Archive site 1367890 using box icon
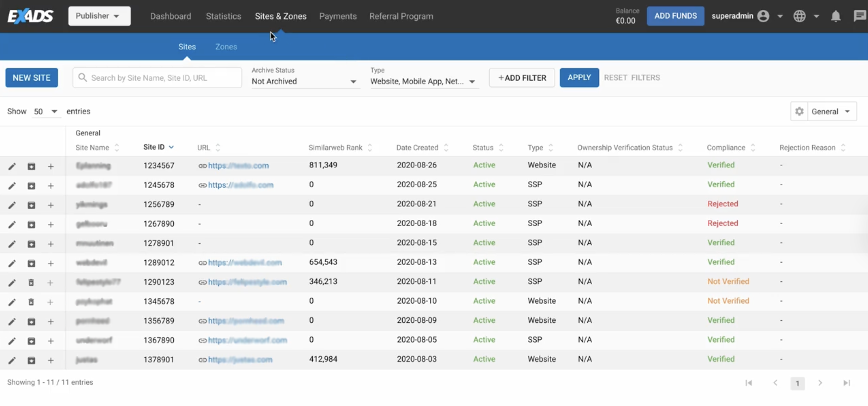 [31, 341]
